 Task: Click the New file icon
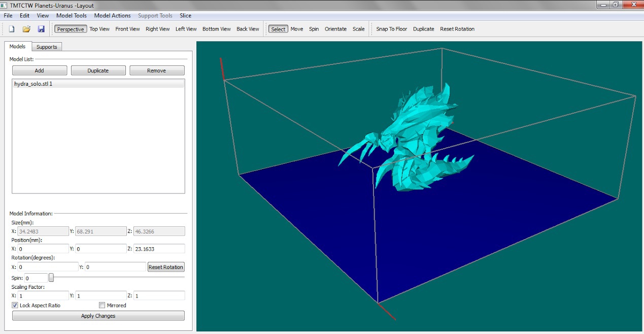coord(11,29)
